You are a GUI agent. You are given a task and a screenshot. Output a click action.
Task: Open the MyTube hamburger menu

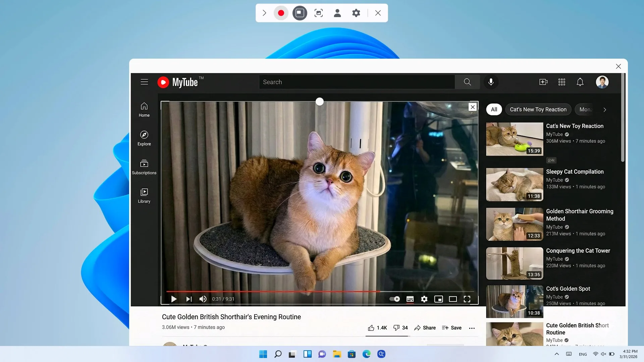point(144,82)
